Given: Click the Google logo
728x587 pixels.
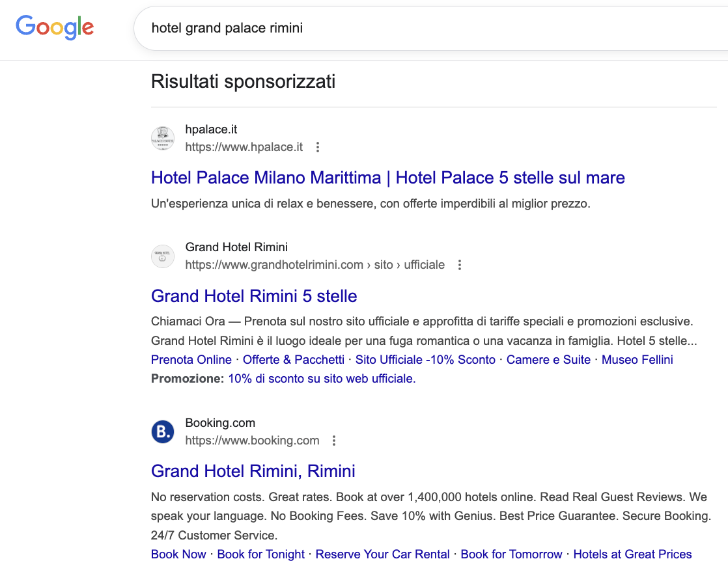Looking at the screenshot, I should (55, 27).
